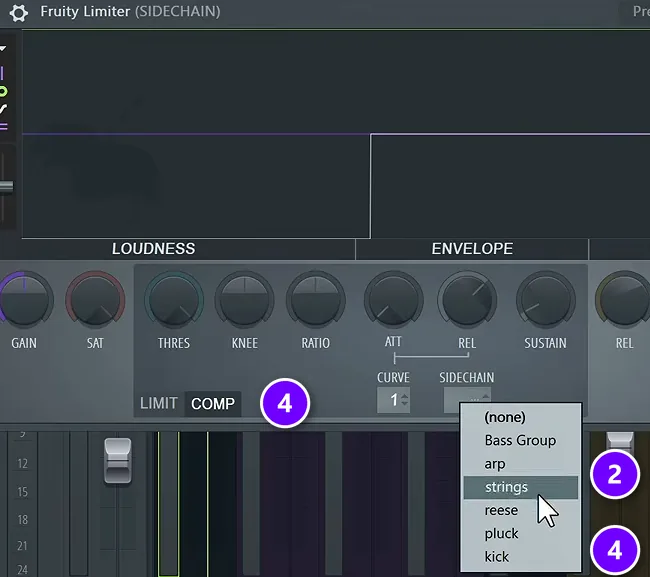This screenshot has height=577, width=650.
Task: Click the LOUDNESS section header
Action: coord(153,249)
